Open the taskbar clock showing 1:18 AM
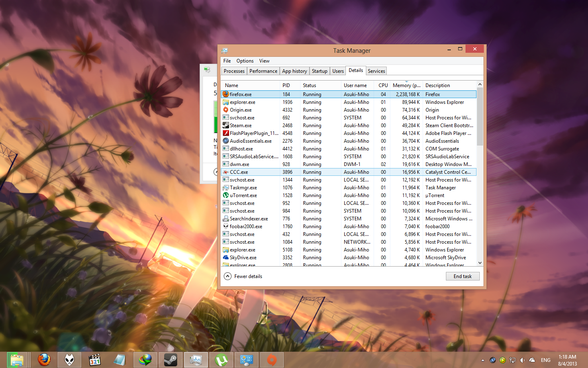This screenshot has width=588, height=368. (568, 360)
